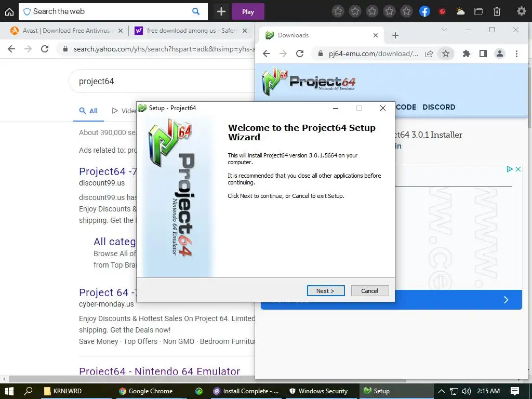Viewport: 532px width, 399px height.
Task: Click the AdChoices triangle icon
Action: [510, 169]
